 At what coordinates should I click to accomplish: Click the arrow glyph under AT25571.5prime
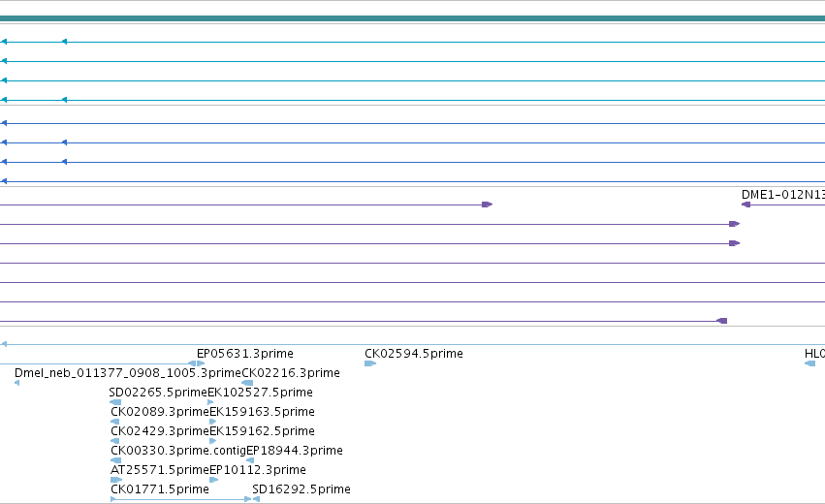[116, 480]
